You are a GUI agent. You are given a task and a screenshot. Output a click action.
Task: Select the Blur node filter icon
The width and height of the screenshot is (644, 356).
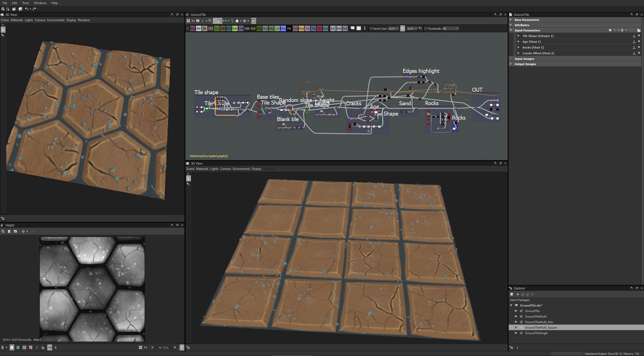point(205,28)
